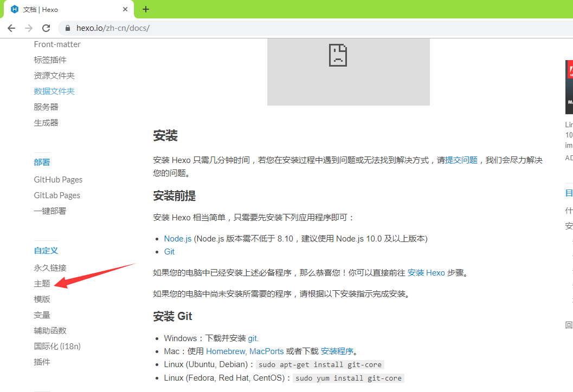Click the 安装 heading
Screen dimensions: 573x392
click(x=165, y=136)
